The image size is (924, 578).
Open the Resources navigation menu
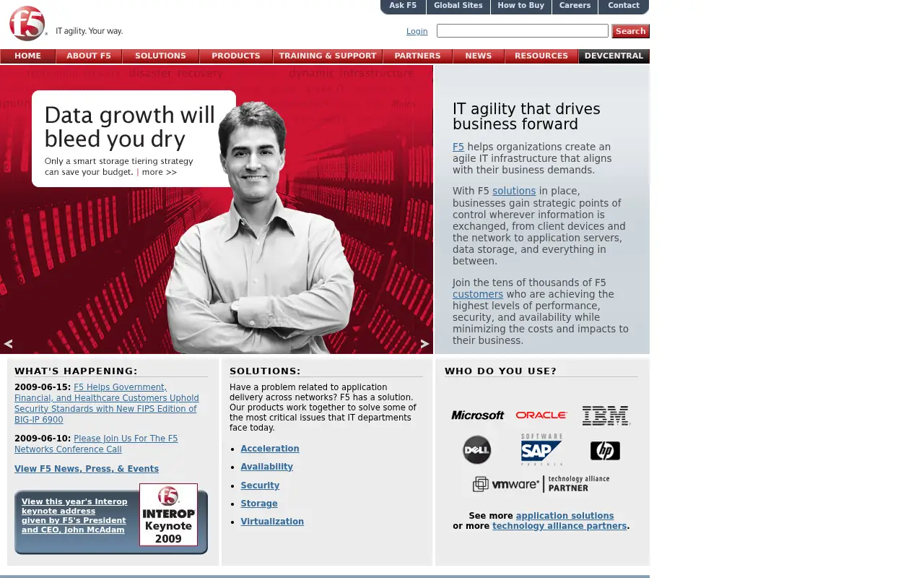tap(541, 56)
